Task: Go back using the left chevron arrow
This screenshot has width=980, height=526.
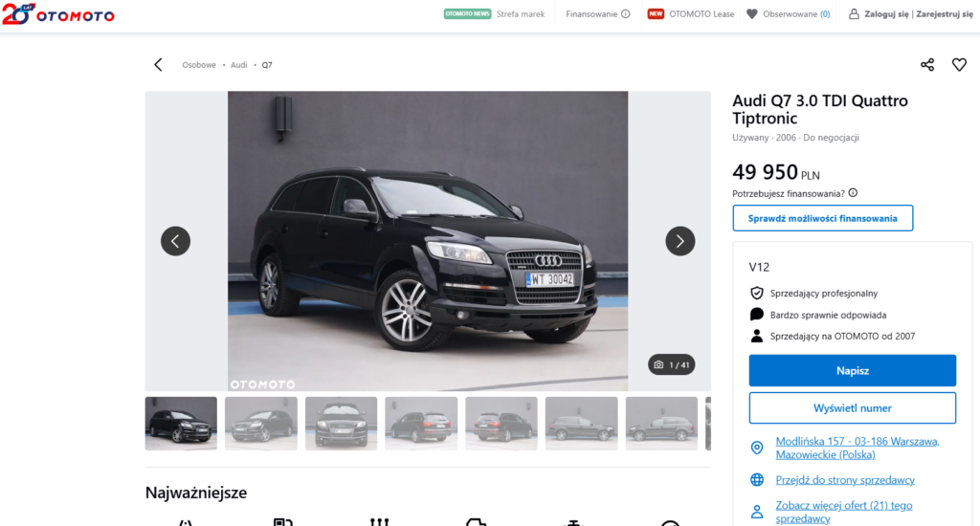Action: (158, 65)
